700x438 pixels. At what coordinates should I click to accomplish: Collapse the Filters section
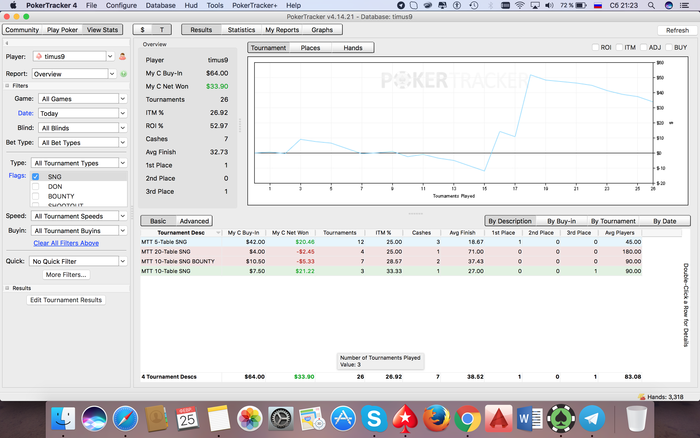7,86
